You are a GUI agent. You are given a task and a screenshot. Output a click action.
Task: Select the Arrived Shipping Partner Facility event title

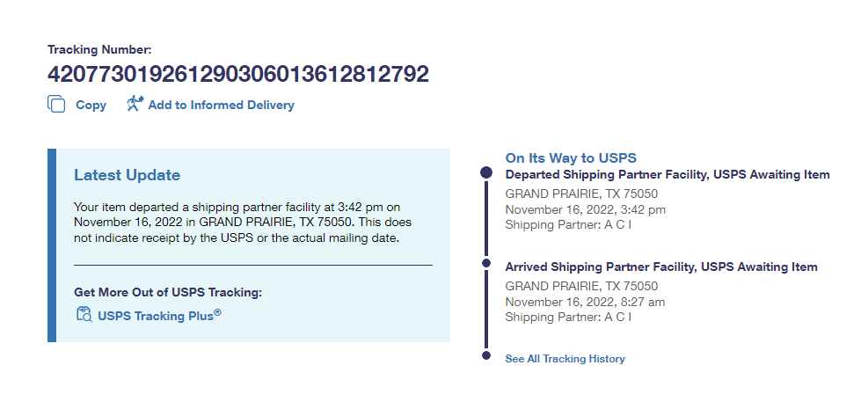click(x=660, y=267)
